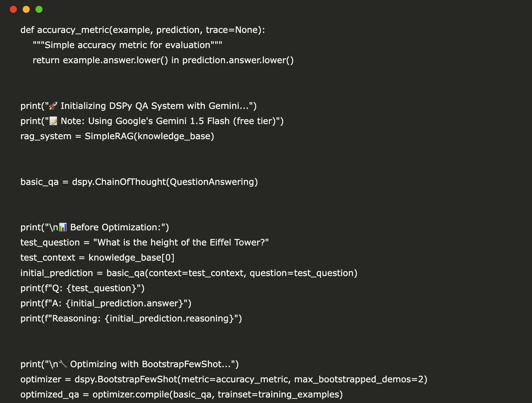This screenshot has height=403, width=532.
Task: Click the print 'A: {initial_prediction.answer}' line
Action: [106, 303]
